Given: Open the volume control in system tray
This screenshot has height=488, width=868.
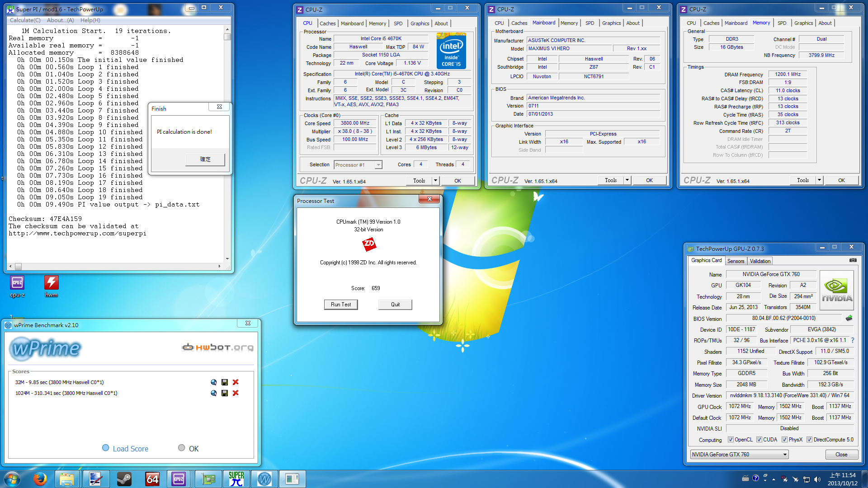Looking at the screenshot, I should point(817,479).
